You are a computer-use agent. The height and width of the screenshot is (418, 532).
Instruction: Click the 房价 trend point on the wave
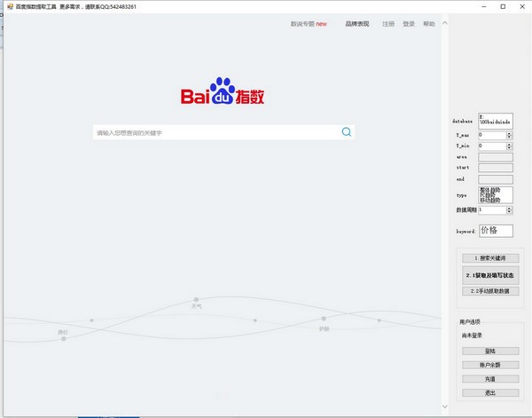(64, 338)
